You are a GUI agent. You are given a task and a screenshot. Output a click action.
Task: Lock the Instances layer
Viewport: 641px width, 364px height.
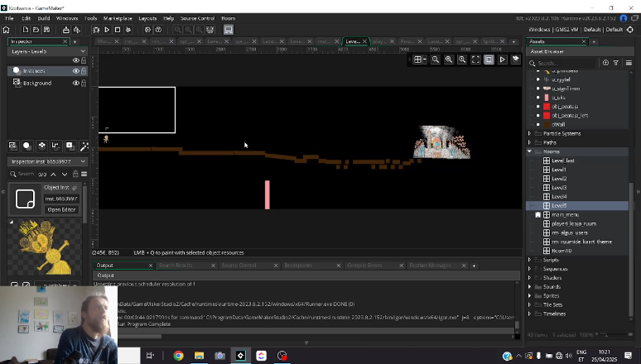coord(84,71)
